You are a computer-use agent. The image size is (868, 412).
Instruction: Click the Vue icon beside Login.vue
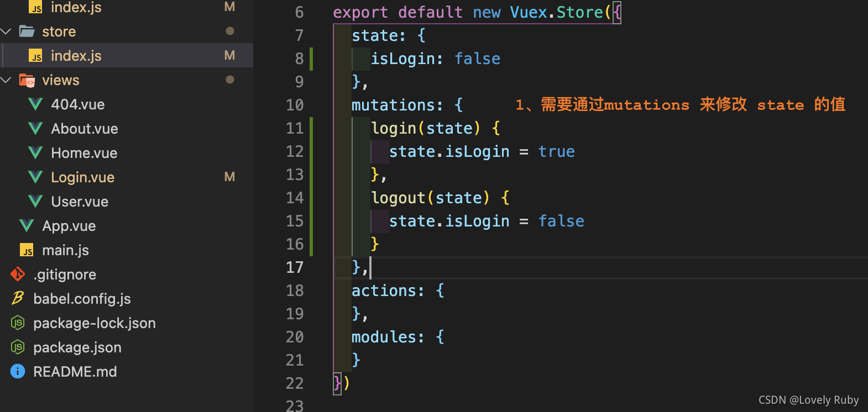point(35,177)
